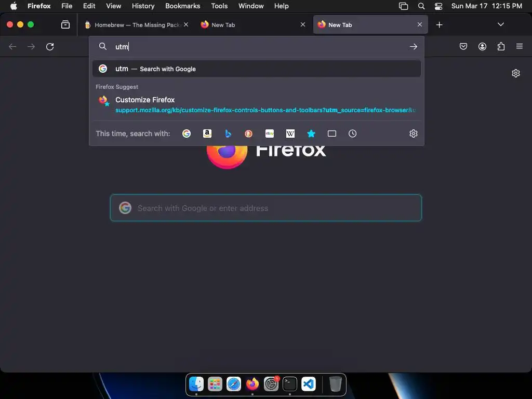
Task: Open macOS Control Center
Action: [438, 6]
